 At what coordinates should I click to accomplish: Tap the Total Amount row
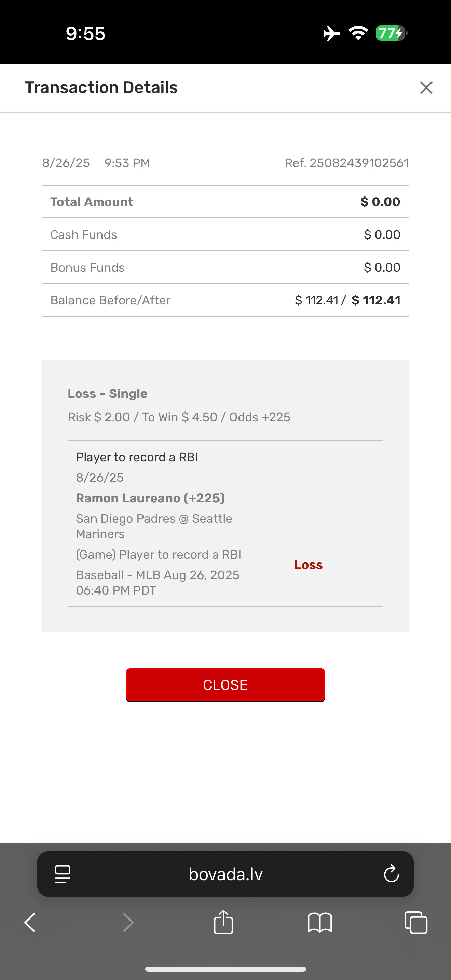point(225,202)
